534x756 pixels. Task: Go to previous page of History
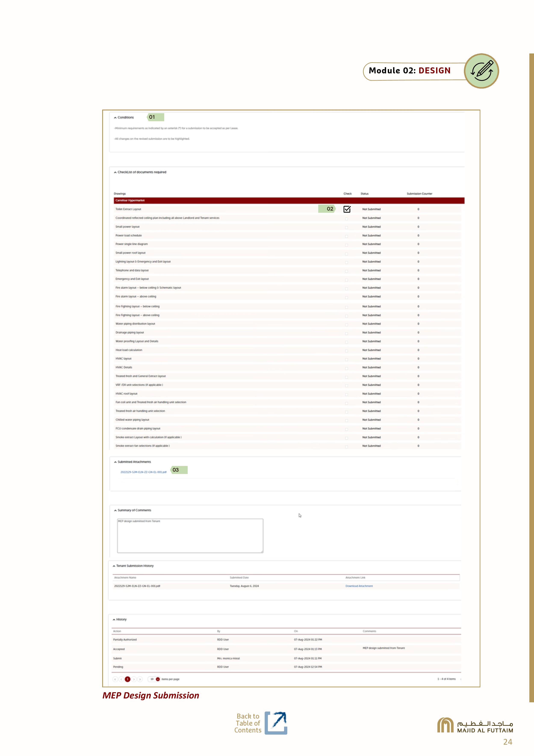tap(121, 679)
